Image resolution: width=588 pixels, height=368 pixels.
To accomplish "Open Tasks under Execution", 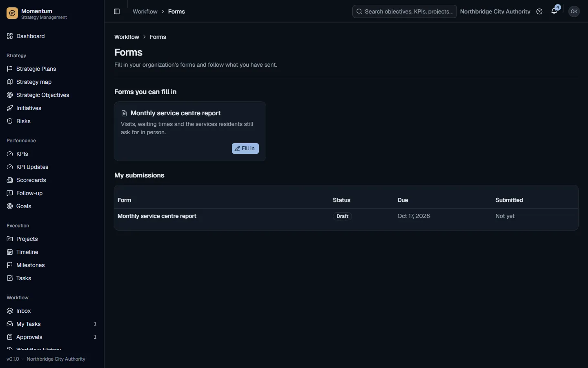I will pos(52,278).
